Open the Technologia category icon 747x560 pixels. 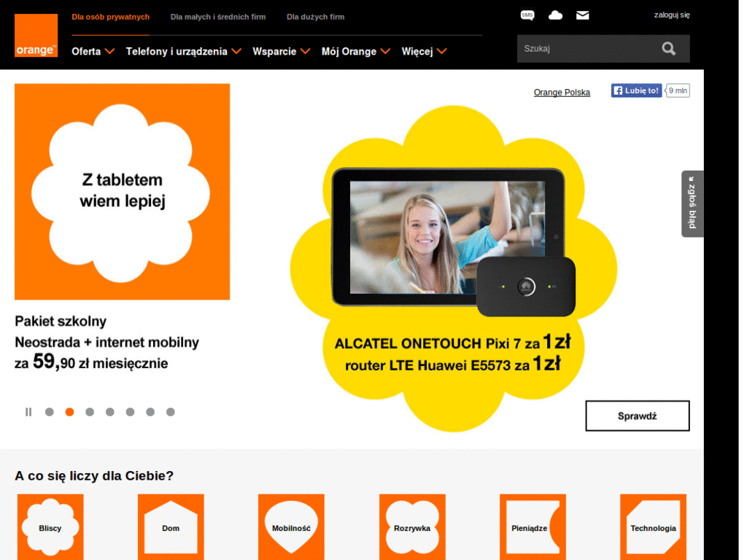653,526
